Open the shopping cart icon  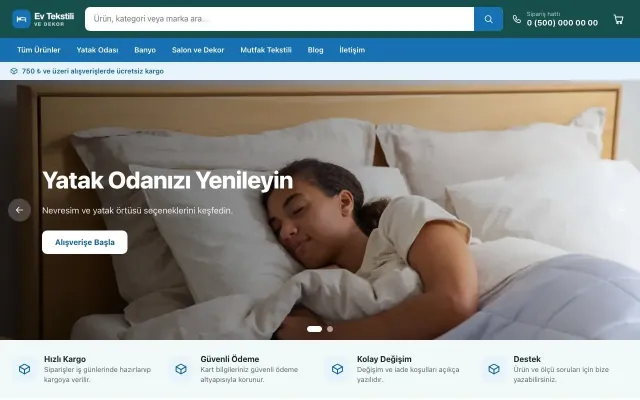618,19
